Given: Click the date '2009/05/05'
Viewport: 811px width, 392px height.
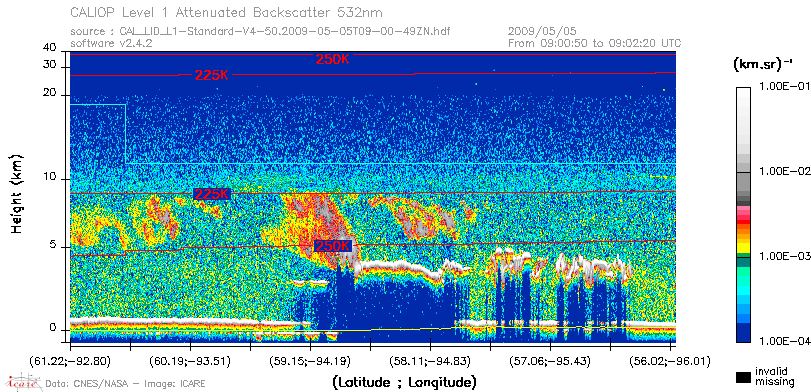Looking at the screenshot, I should (x=543, y=32).
